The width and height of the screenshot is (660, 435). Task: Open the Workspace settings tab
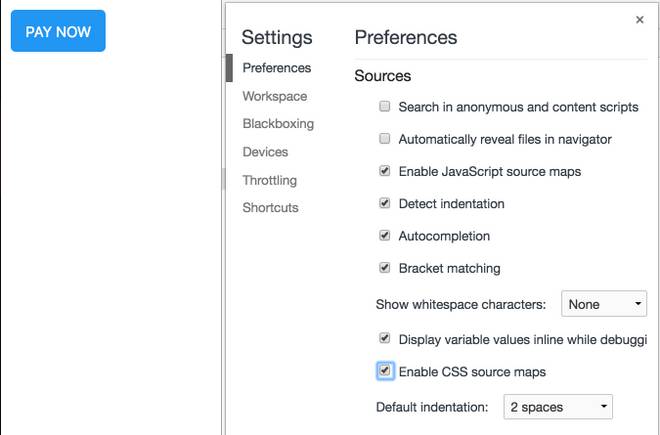pyautogui.click(x=274, y=96)
